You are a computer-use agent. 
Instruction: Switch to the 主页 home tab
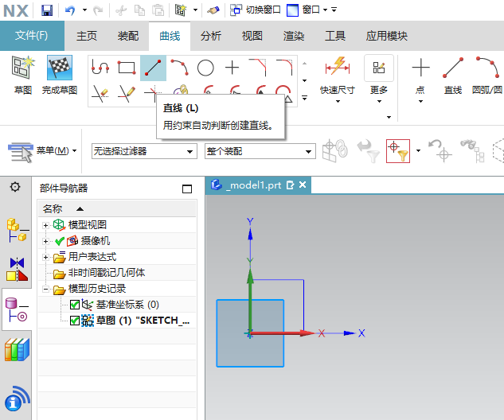click(87, 36)
